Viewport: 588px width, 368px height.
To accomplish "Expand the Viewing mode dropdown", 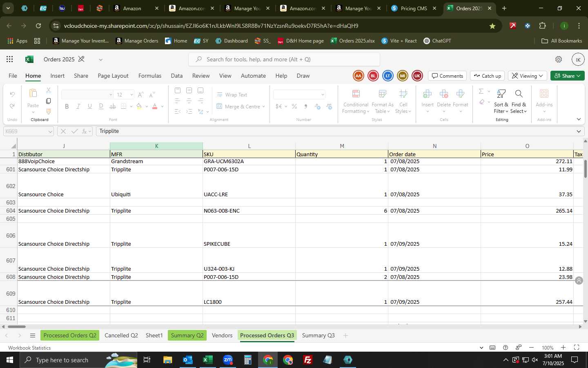I will (x=528, y=76).
